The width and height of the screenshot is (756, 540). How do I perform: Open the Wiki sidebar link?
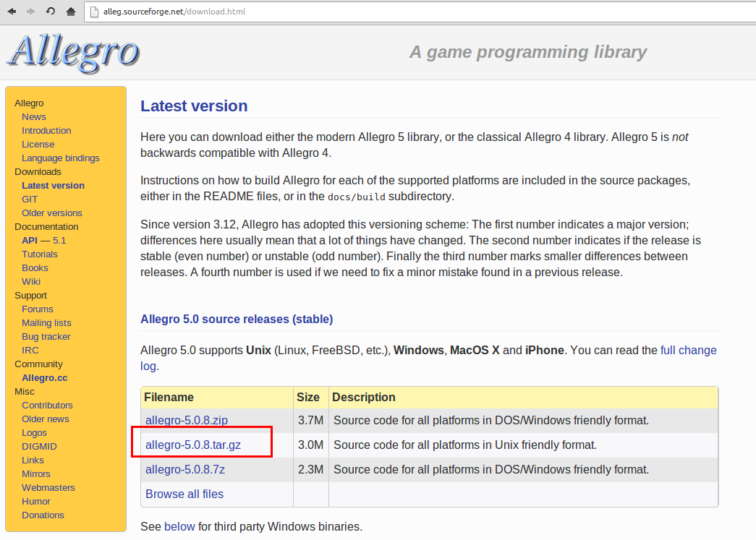[31, 281]
